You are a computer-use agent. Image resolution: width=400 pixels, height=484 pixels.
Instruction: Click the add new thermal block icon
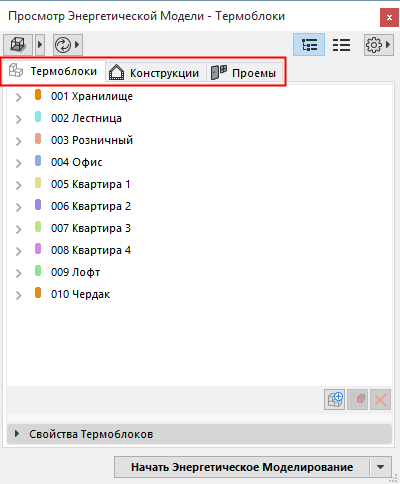tap(335, 399)
